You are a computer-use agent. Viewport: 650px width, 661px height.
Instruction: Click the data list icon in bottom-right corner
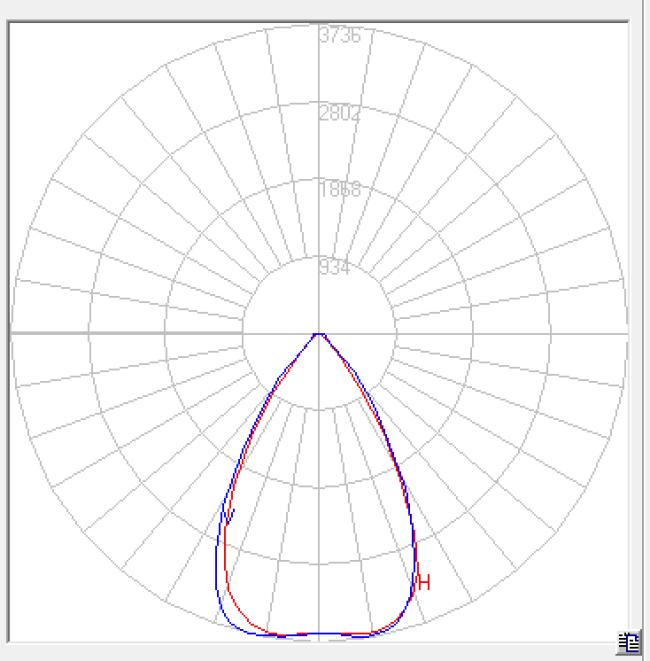[x=629, y=643]
